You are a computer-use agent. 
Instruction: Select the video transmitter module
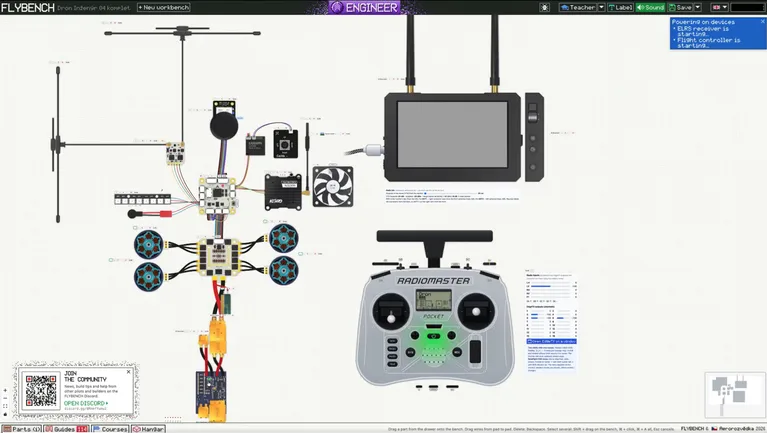click(x=283, y=192)
